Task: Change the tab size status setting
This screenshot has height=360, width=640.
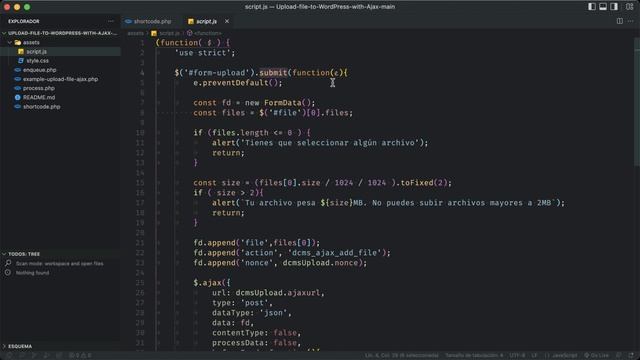Action: point(474,356)
